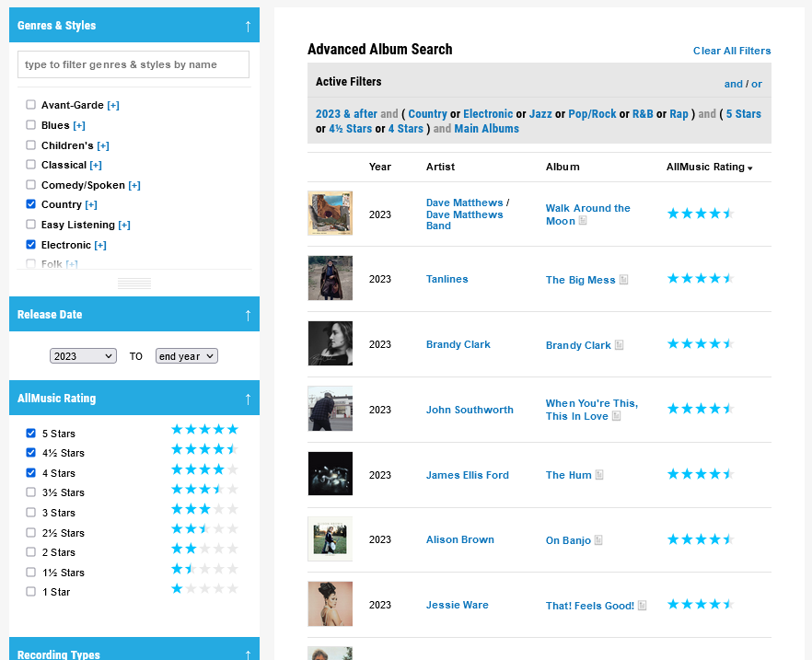Click review icon beside Brandy Clark album
The width and height of the screenshot is (812, 660).
pyautogui.click(x=619, y=345)
